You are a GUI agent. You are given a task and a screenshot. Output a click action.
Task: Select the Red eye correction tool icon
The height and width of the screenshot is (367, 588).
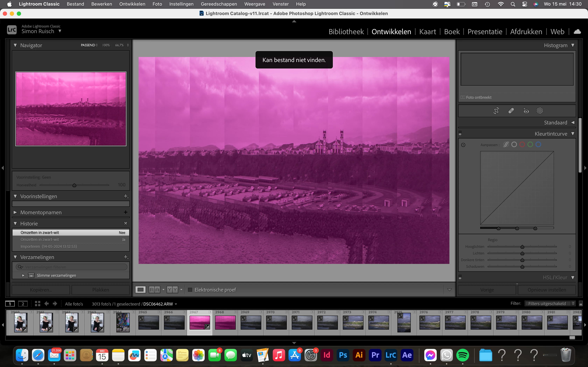526,111
